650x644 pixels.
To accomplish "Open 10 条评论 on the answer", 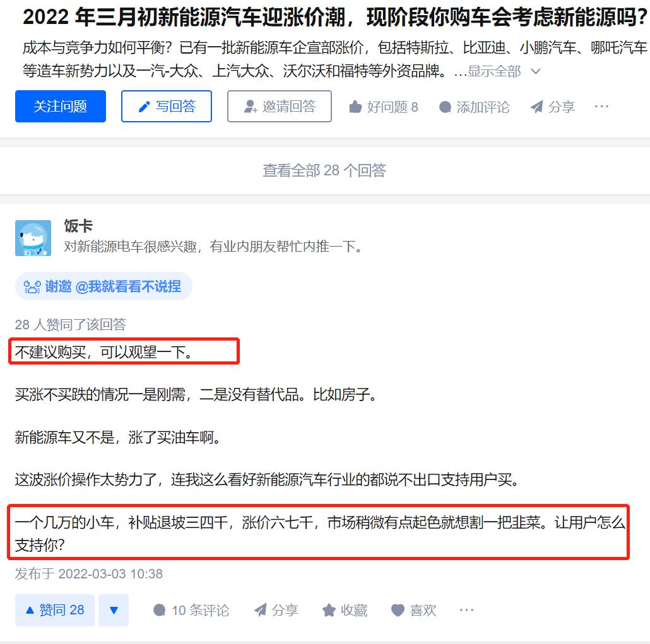I will click(x=191, y=610).
